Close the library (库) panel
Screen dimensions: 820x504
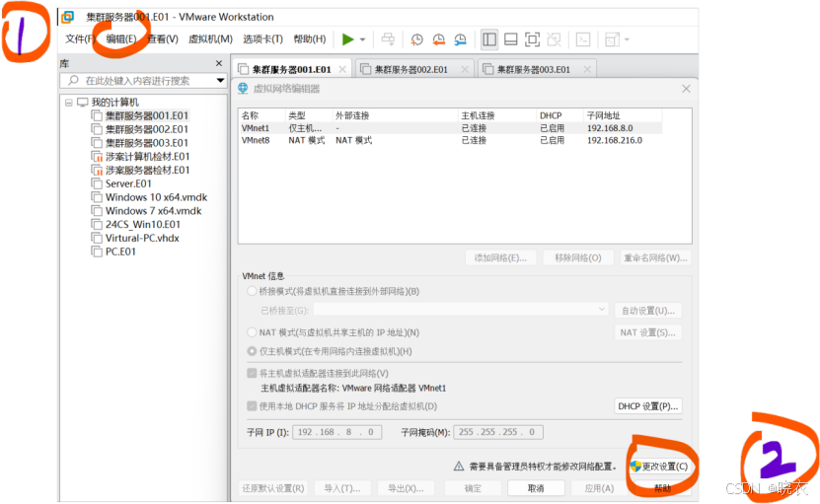tap(219, 63)
